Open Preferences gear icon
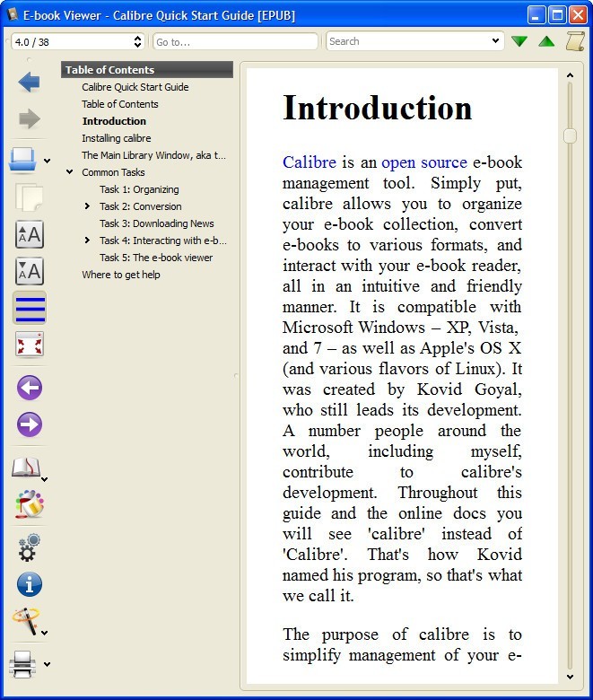This screenshot has width=593, height=700. tap(30, 547)
